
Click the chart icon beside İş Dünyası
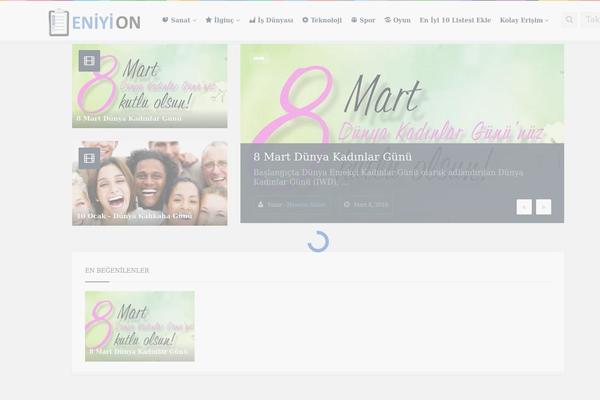tap(252, 20)
